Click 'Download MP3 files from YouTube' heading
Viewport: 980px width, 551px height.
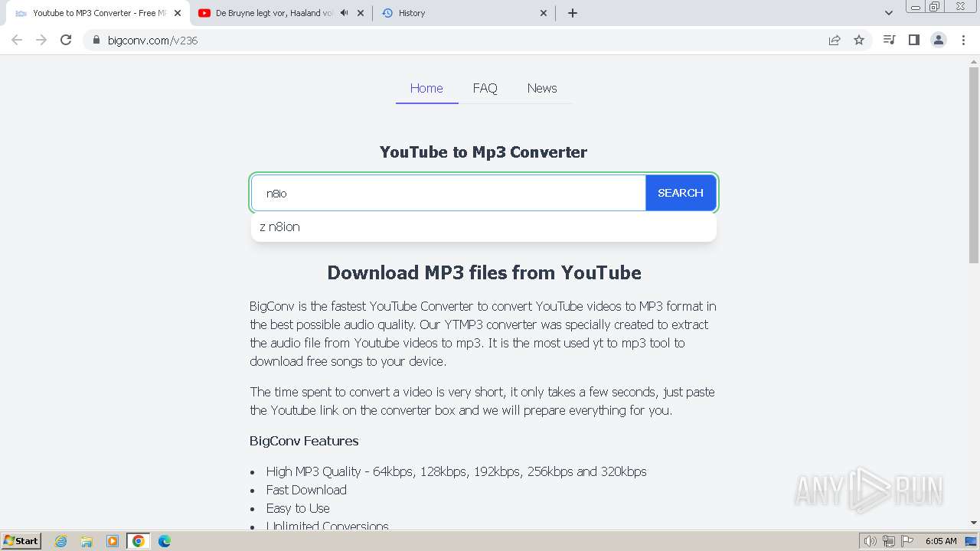click(x=484, y=273)
